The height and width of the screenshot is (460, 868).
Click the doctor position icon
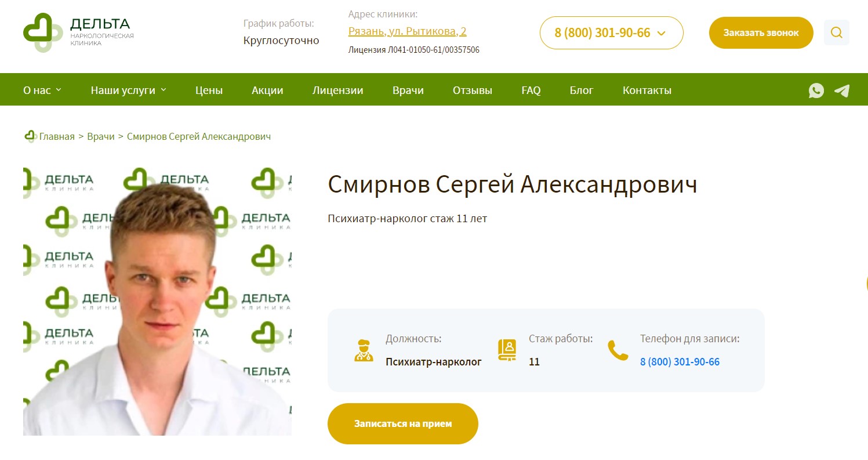tap(364, 350)
